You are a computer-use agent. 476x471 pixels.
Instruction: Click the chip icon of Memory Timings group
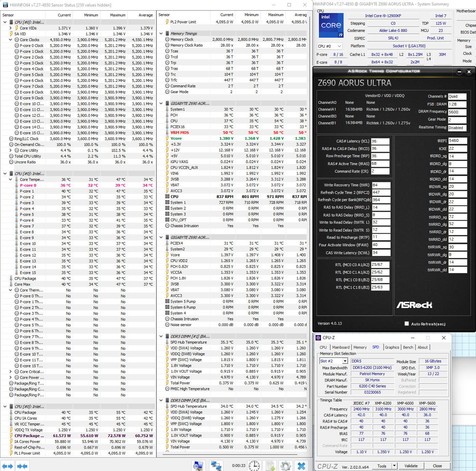(167, 34)
